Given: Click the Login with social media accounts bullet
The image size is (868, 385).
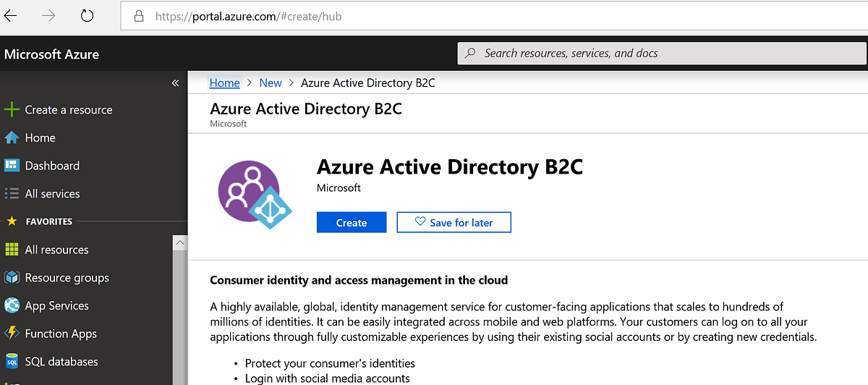Looking at the screenshot, I should pos(327,378).
